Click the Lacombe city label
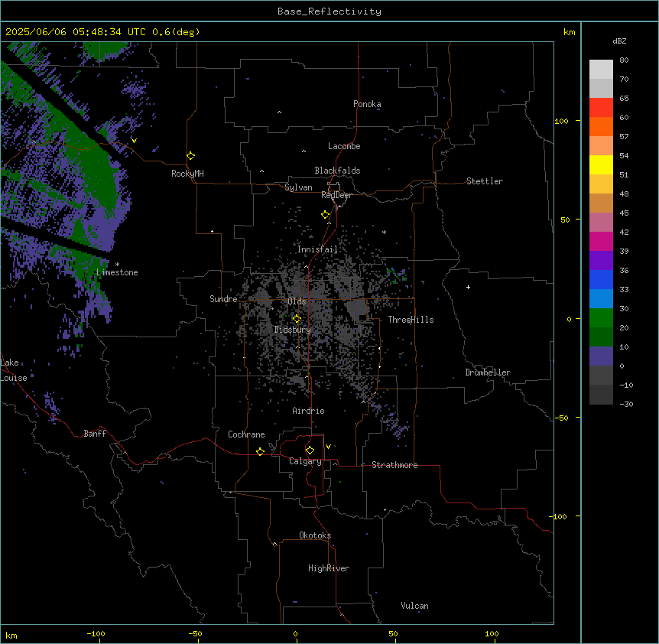 tap(344, 146)
